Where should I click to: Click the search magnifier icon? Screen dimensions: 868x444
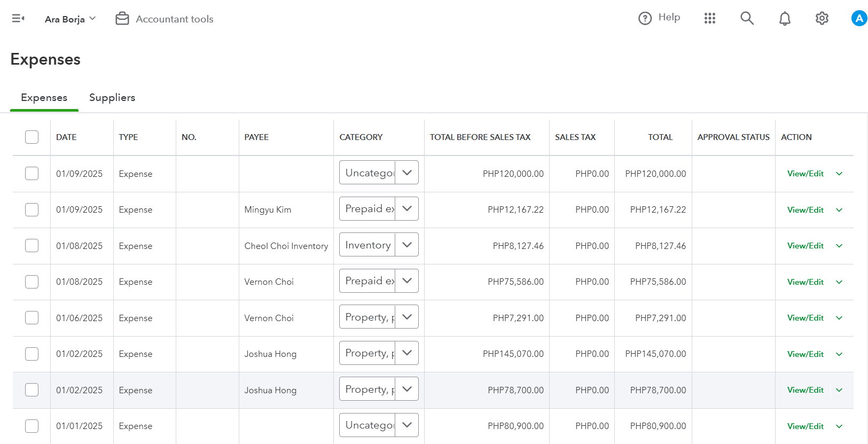(747, 19)
